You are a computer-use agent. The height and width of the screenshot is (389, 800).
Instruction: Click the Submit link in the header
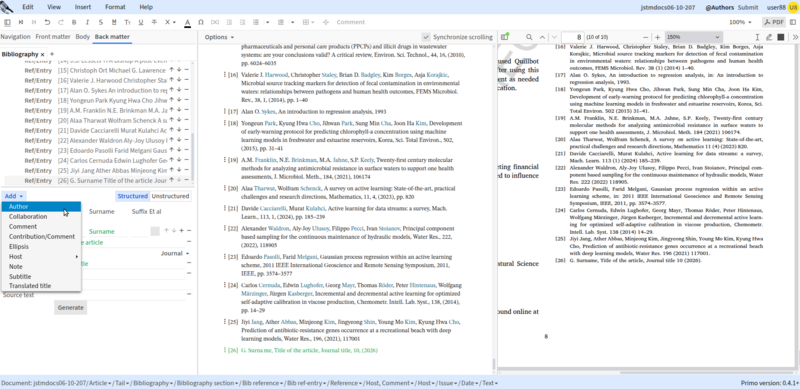tap(748, 7)
